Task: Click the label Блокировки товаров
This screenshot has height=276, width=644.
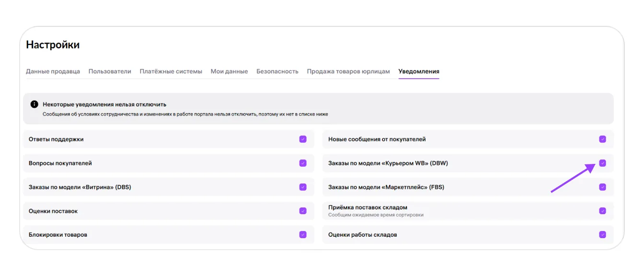Action: click(58, 235)
